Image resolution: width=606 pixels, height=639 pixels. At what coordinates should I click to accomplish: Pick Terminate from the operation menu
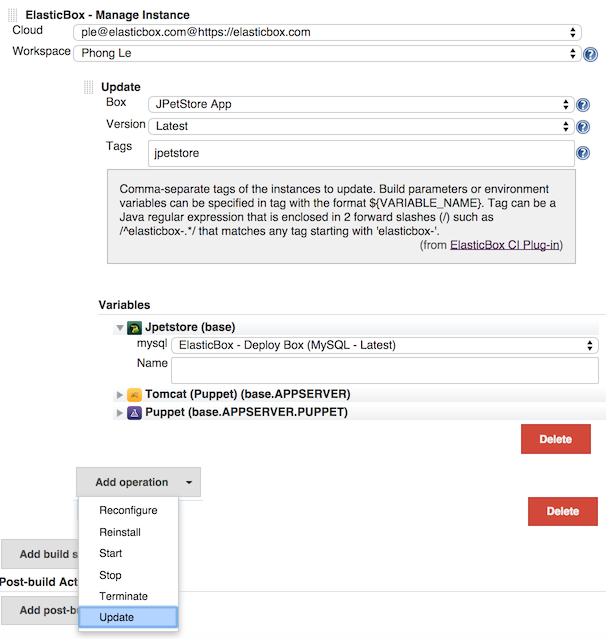point(128,596)
